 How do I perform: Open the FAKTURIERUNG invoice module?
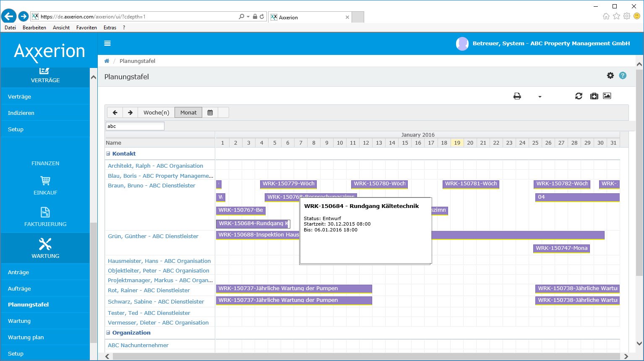click(x=45, y=217)
